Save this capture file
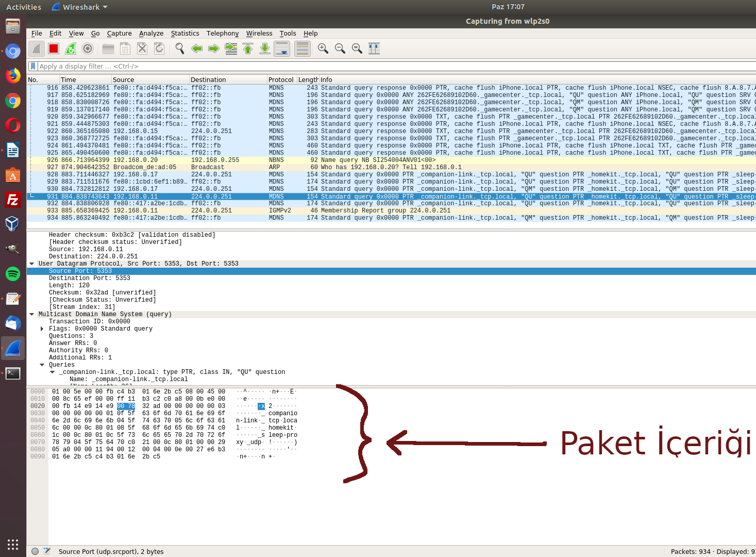Screen dimensions: 756x557 125,48
